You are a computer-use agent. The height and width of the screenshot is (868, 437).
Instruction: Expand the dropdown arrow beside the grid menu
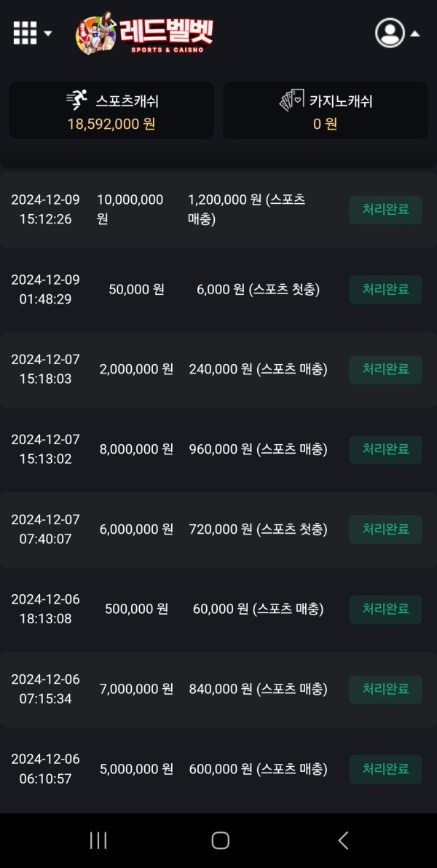click(x=47, y=34)
